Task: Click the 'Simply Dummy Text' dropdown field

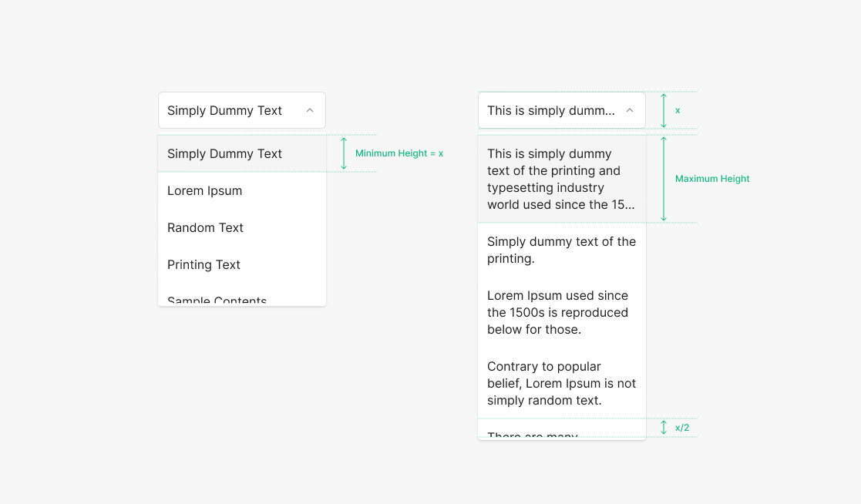Action: coord(231,110)
